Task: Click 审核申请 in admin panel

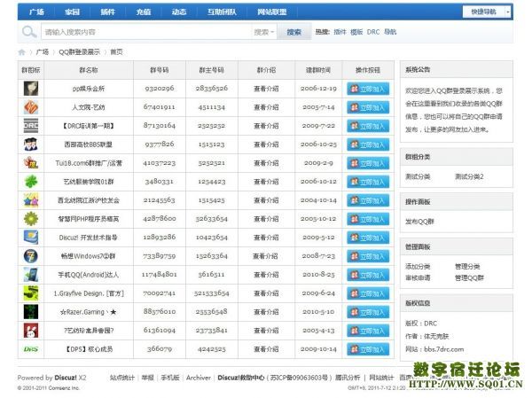Action: click(418, 277)
